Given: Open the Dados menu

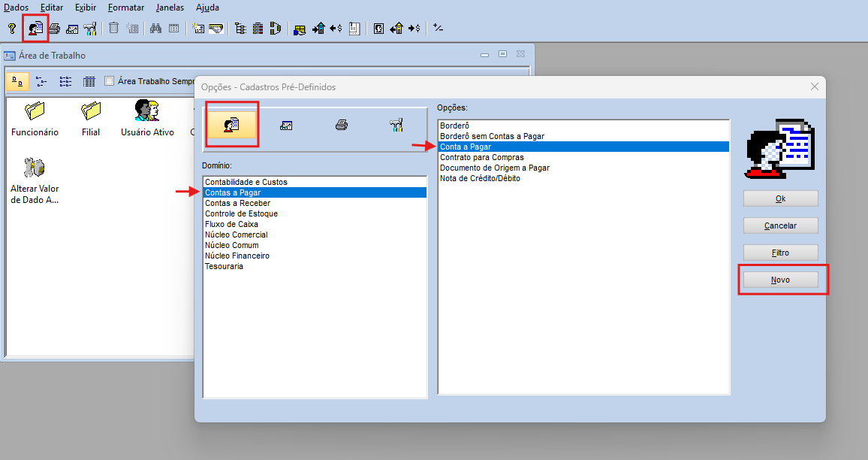Looking at the screenshot, I should [17, 8].
